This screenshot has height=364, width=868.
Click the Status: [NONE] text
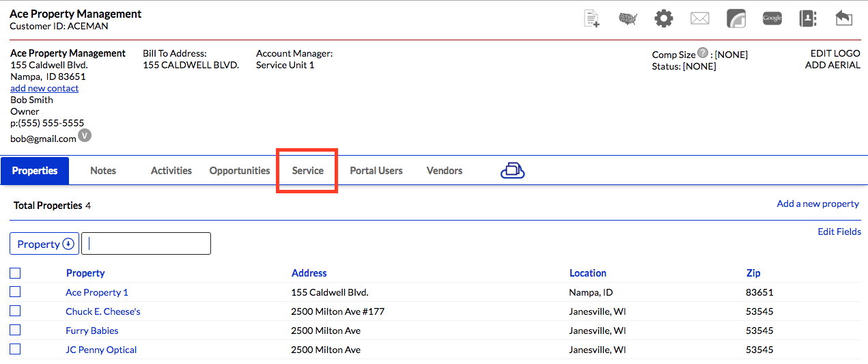684,66
